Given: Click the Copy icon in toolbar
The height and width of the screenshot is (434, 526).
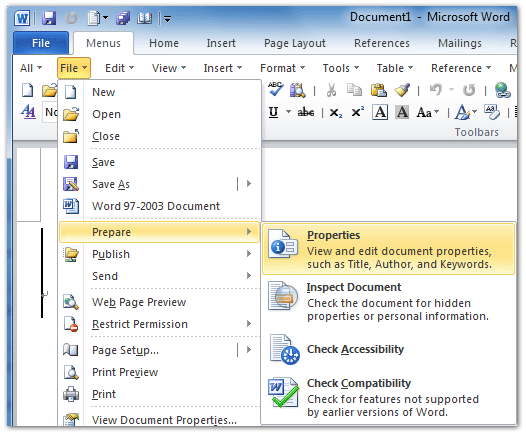Looking at the screenshot, I should coord(354,90).
